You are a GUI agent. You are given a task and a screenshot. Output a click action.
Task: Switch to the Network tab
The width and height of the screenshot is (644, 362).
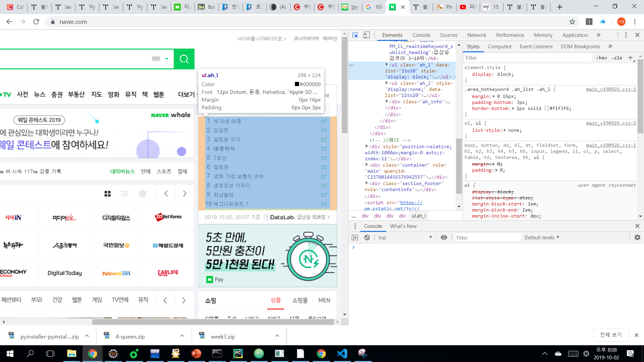[477, 35]
